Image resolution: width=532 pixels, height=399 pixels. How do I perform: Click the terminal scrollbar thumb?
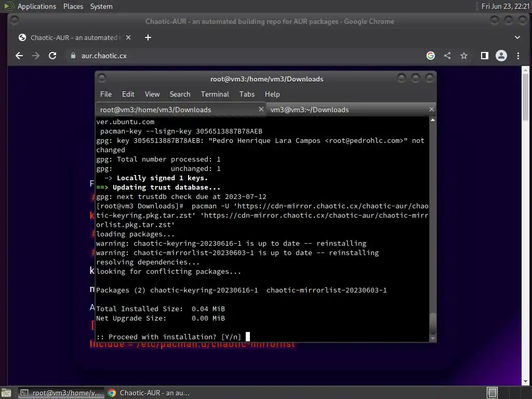tap(433, 324)
